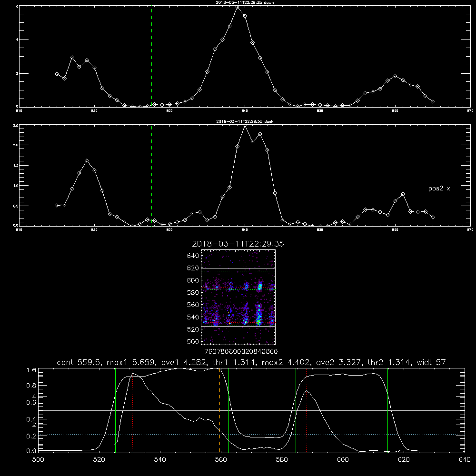Click the 2.0 label on dusk plot y-axis
This screenshot has height=476, width=476.
tap(16, 145)
